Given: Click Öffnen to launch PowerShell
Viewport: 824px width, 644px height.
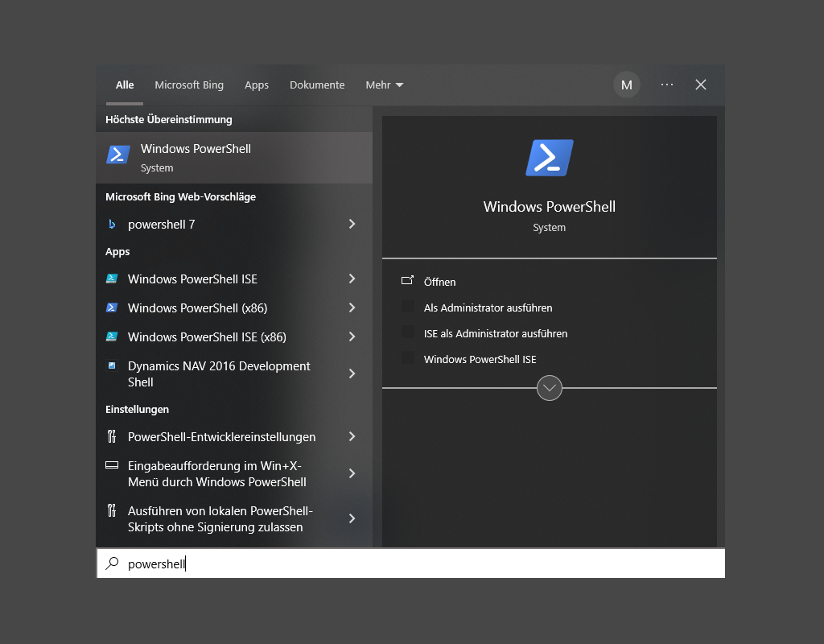Looking at the screenshot, I should tap(439, 282).
